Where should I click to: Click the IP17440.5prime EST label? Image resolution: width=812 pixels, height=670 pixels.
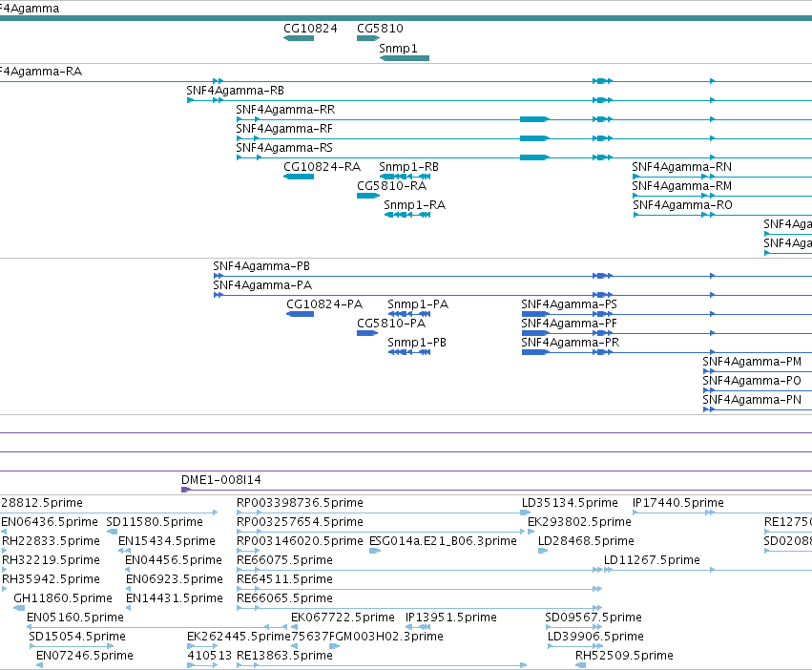[x=677, y=503]
